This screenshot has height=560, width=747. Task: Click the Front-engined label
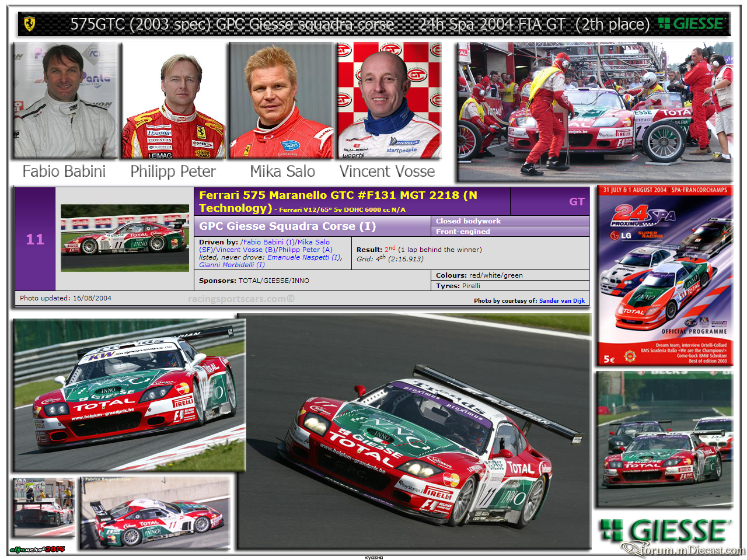[x=463, y=232]
